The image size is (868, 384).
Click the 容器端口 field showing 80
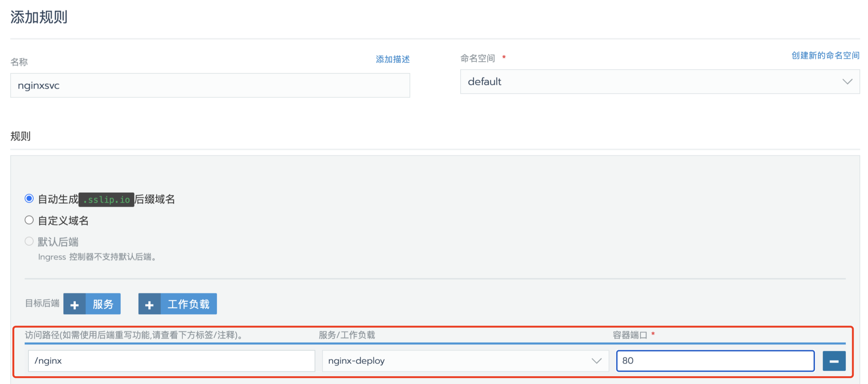(x=715, y=361)
